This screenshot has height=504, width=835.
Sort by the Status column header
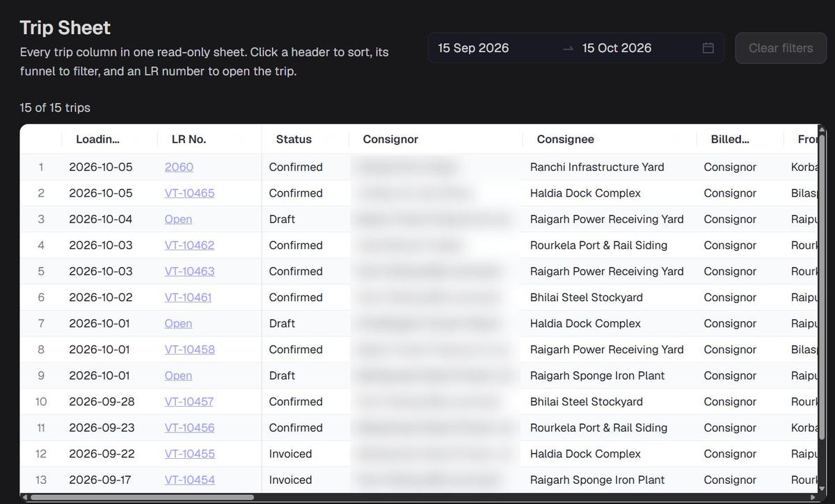pos(294,139)
